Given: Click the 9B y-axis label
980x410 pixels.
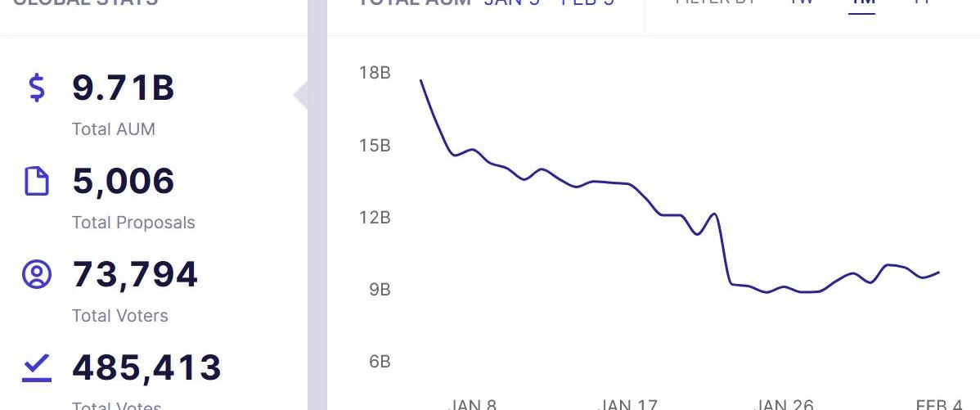Looking at the screenshot, I should [x=379, y=290].
